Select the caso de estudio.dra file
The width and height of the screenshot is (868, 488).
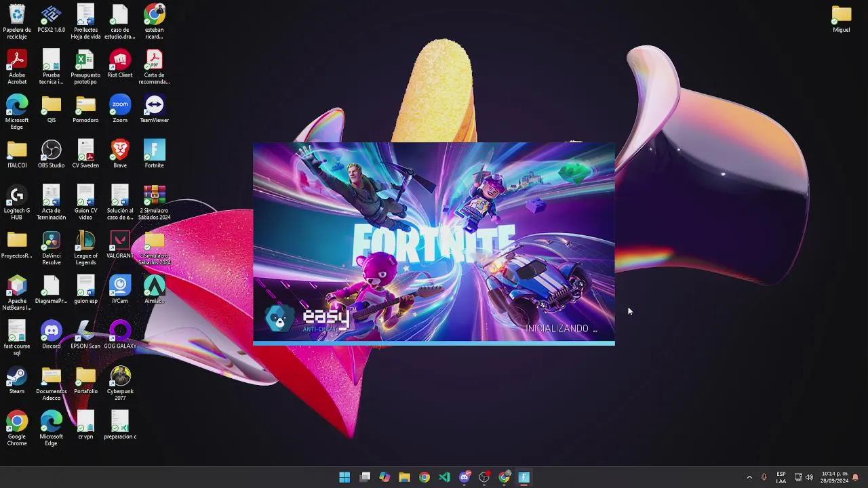(x=120, y=22)
